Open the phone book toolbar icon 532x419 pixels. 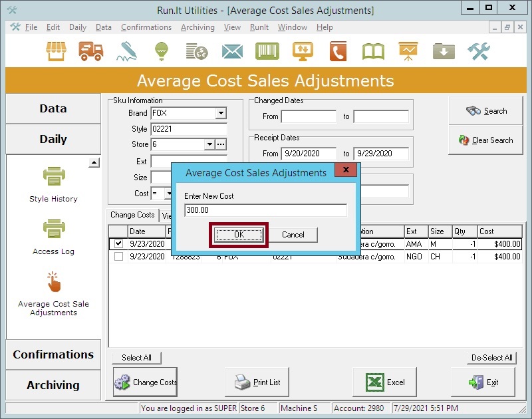[338, 51]
